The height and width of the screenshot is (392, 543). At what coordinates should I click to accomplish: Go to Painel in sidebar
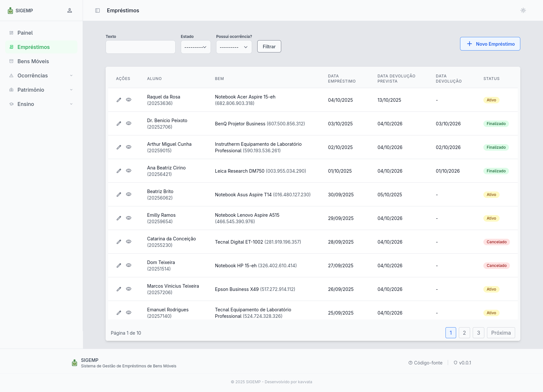[41, 33]
